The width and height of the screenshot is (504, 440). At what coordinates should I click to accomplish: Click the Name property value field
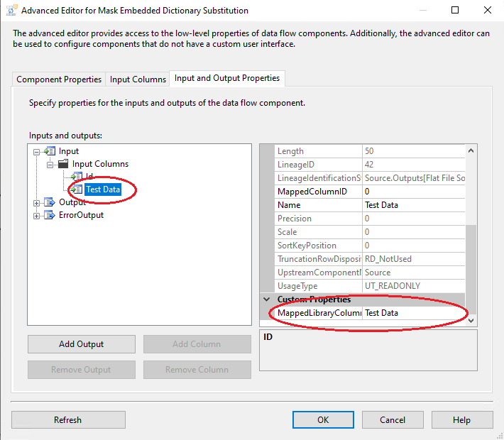click(x=413, y=205)
